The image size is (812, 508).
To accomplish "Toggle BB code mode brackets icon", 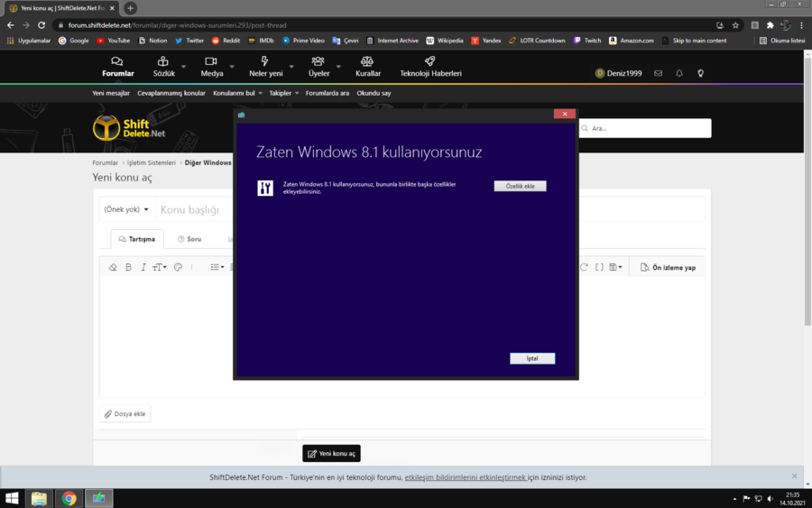I will [x=599, y=267].
